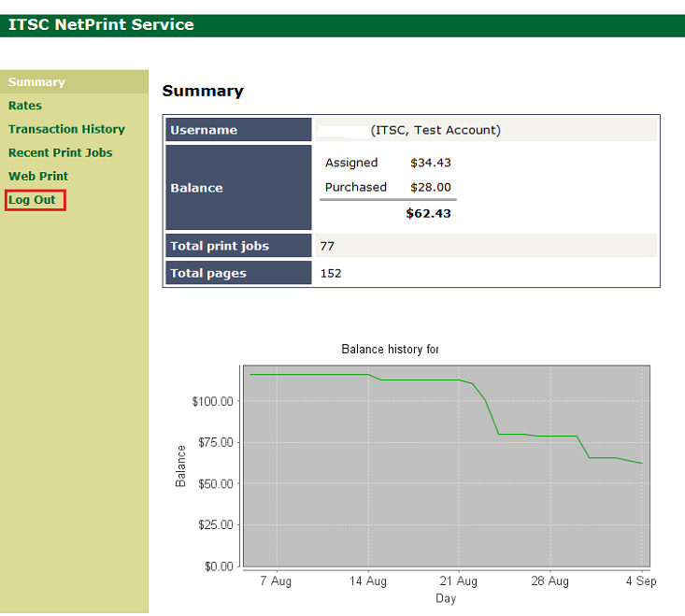The image size is (685, 616).
Task: Click the ITSC, Test Account username value
Action: [435, 130]
